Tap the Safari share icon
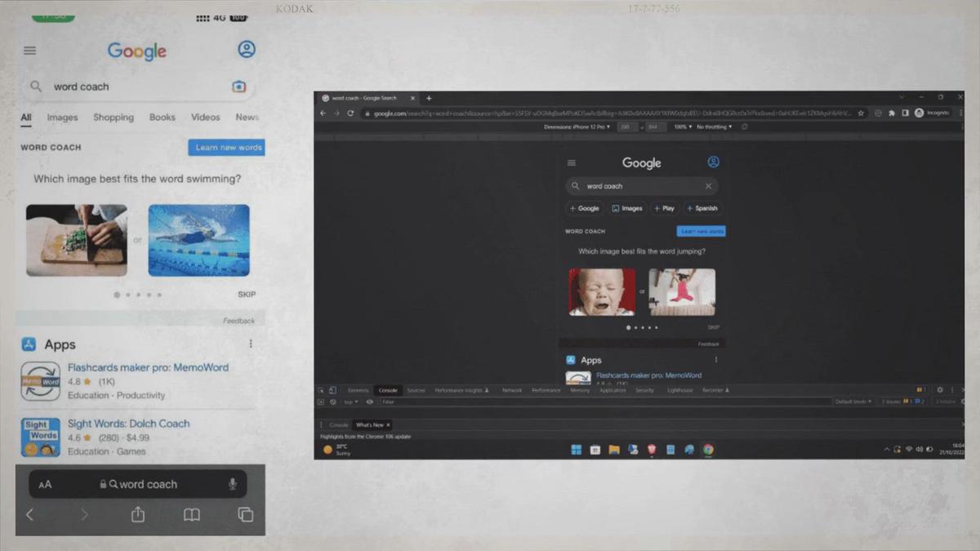 point(138,514)
